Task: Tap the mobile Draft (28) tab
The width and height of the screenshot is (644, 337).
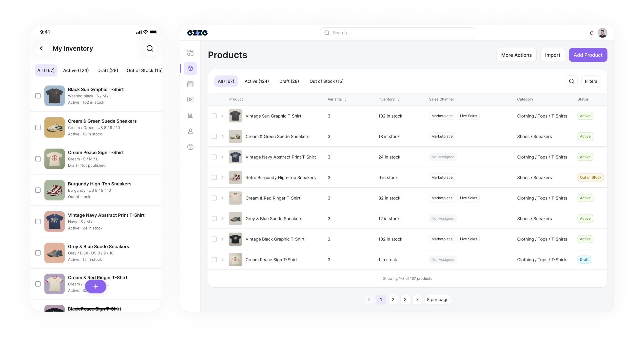Action: click(108, 71)
